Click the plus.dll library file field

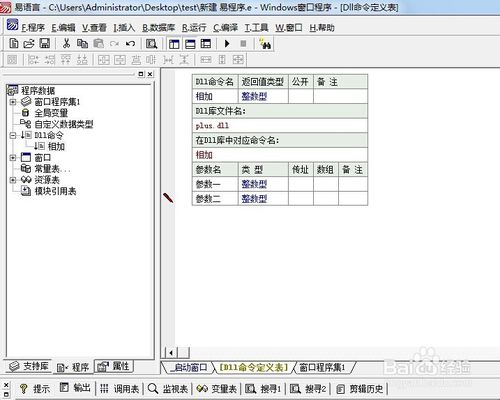[280, 126]
